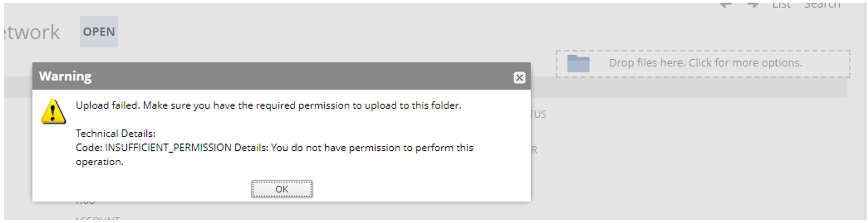
Task: Click the Warning dialog title bar
Action: (x=265, y=76)
